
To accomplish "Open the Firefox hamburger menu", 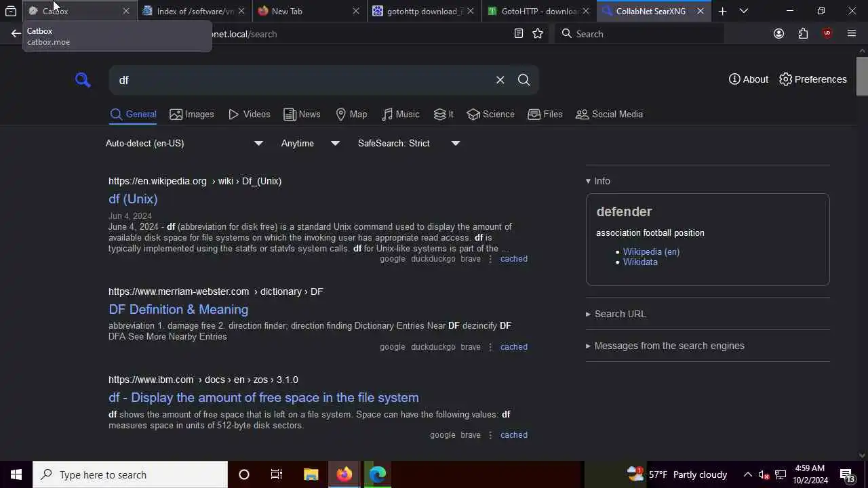I will [852, 33].
